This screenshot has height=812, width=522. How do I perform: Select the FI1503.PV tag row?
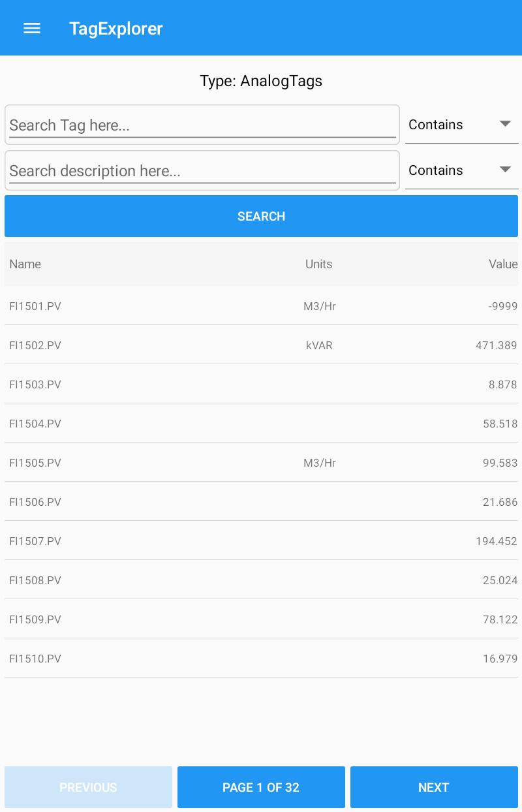[261, 384]
